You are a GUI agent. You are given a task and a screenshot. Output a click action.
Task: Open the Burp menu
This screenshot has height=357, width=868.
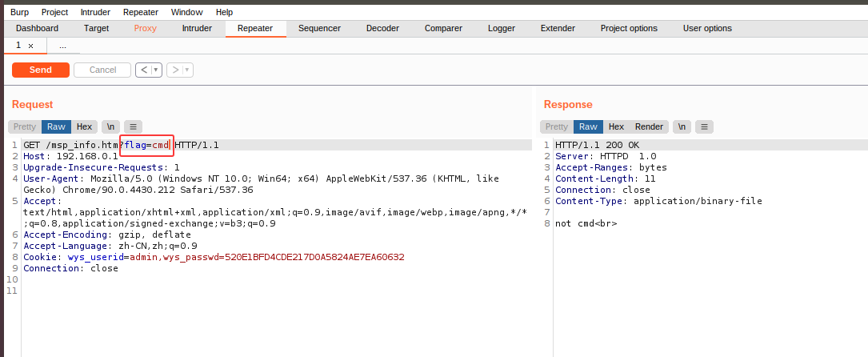pyautogui.click(x=19, y=12)
